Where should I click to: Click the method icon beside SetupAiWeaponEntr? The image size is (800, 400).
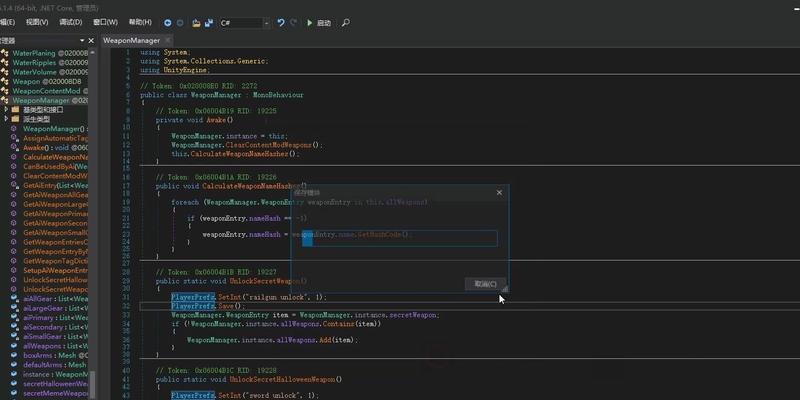pyautogui.click(x=14, y=270)
